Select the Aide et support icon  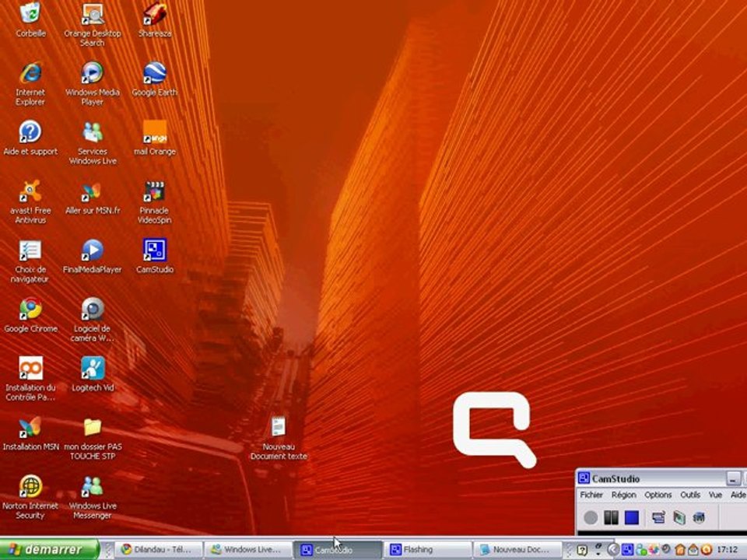click(x=30, y=138)
